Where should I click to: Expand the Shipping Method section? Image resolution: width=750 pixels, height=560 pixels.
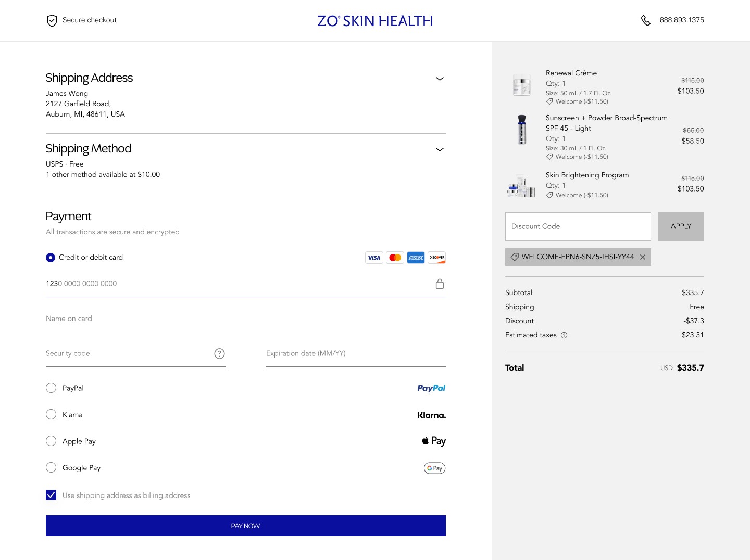(440, 149)
